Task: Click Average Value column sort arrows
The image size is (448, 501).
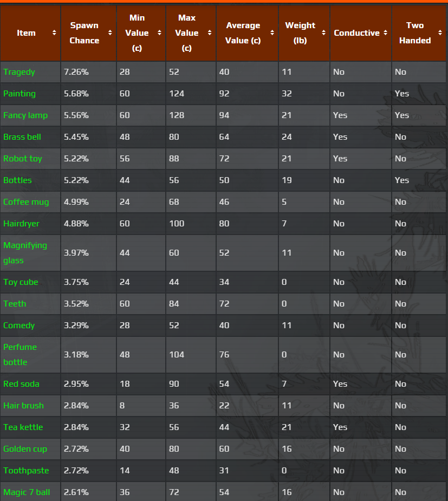Action: pyautogui.click(x=272, y=33)
